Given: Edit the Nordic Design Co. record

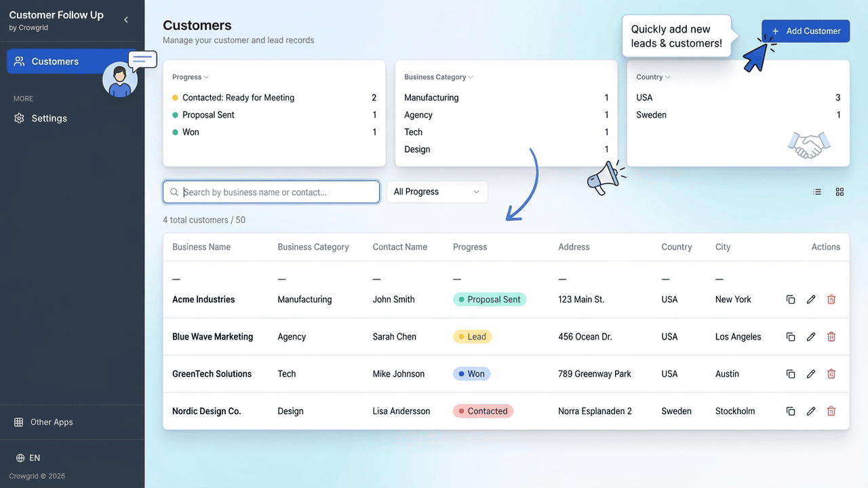Looking at the screenshot, I should tap(811, 411).
